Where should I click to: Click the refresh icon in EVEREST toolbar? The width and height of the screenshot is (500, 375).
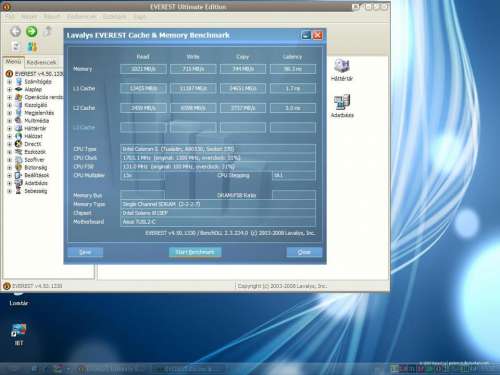click(16, 47)
